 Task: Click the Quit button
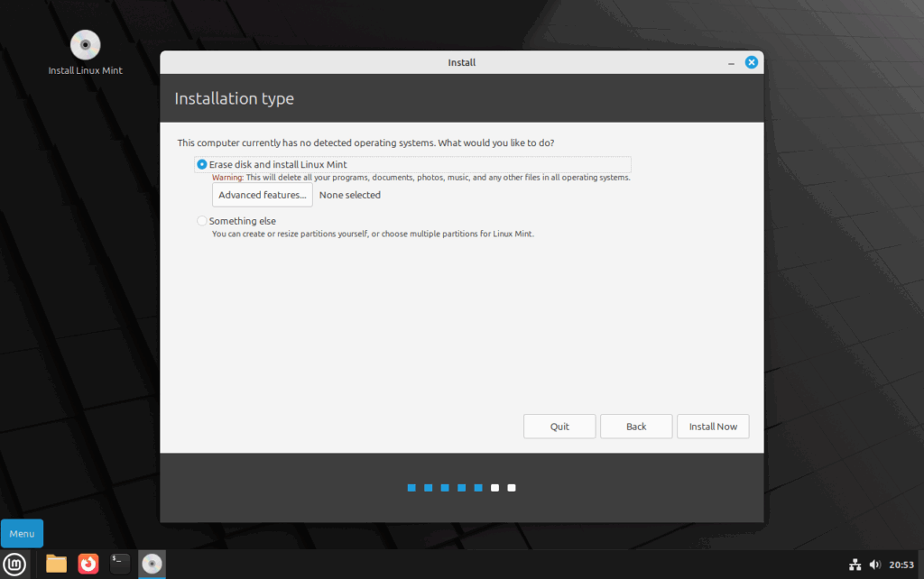(559, 427)
